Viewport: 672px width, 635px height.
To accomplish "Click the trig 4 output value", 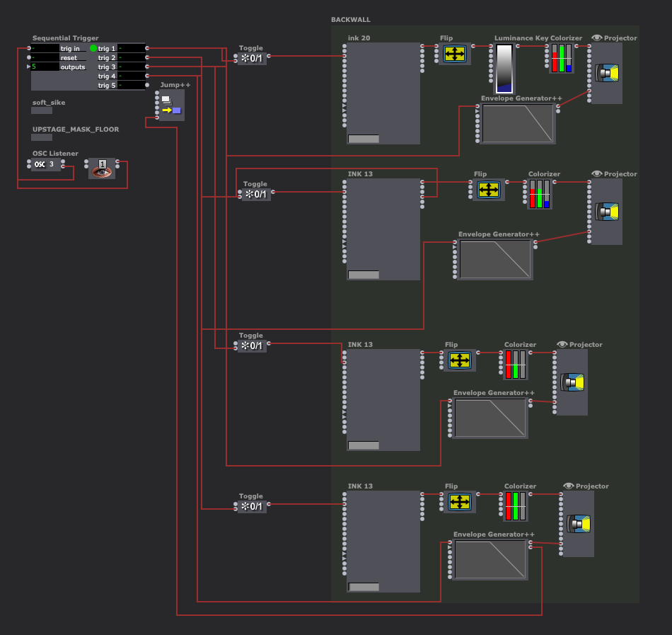I will click(x=131, y=76).
